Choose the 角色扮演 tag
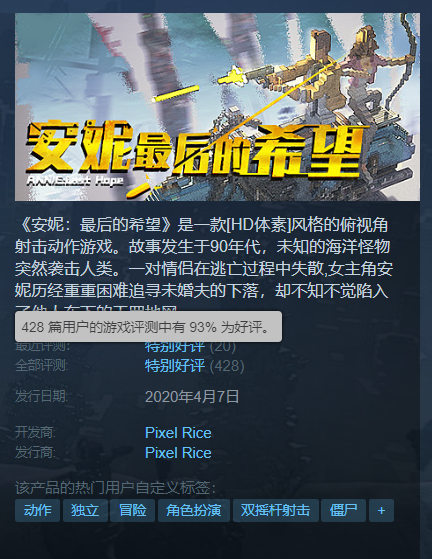 (x=194, y=510)
